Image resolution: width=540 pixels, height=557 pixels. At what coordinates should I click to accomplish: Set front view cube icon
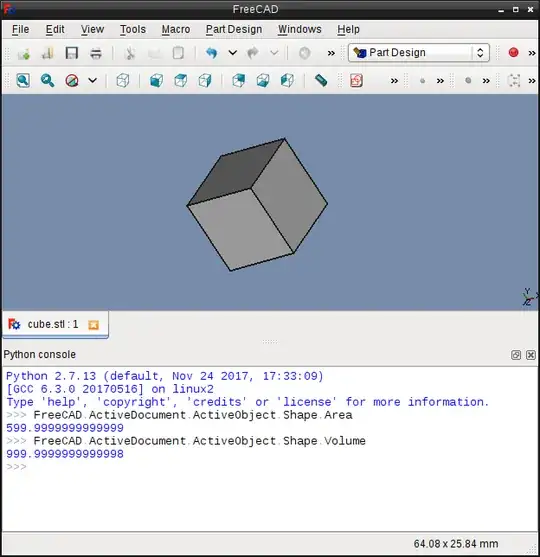[157, 81]
